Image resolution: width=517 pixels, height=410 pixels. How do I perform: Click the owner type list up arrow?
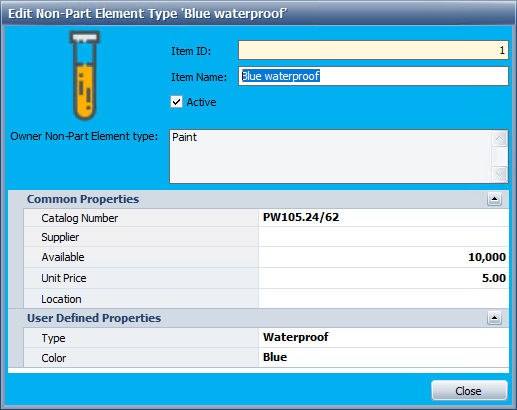pos(499,138)
